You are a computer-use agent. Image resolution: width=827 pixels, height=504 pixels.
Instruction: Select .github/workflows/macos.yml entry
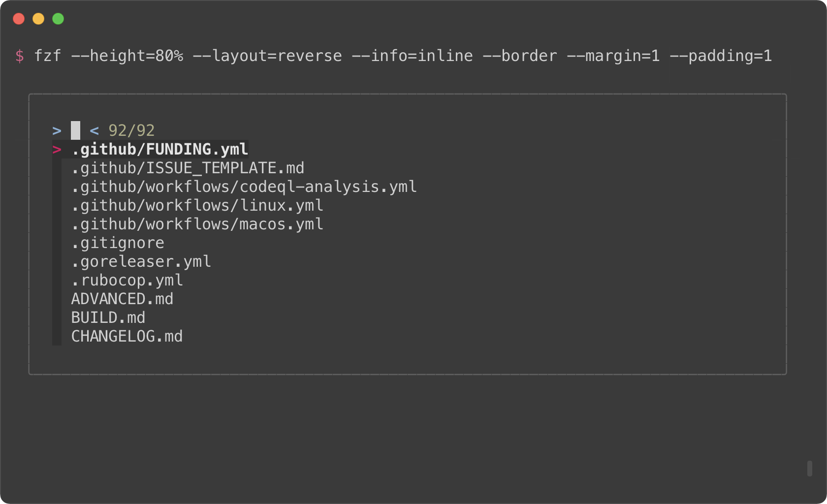197,224
